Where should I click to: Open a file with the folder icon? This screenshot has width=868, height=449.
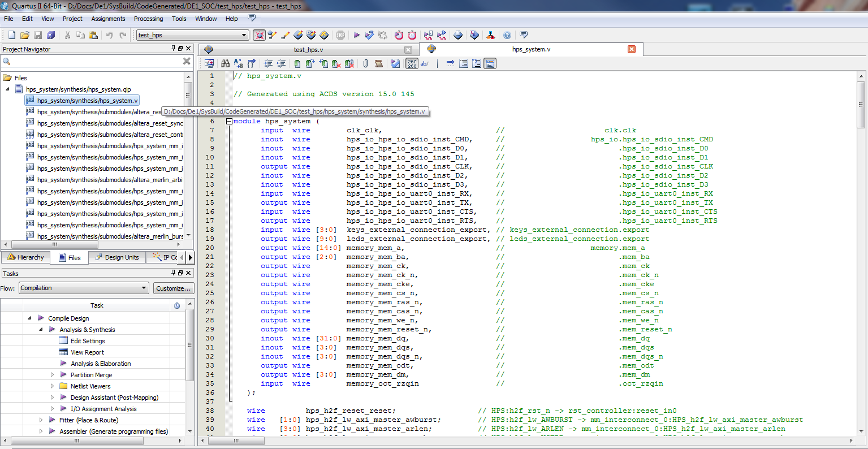tap(24, 35)
